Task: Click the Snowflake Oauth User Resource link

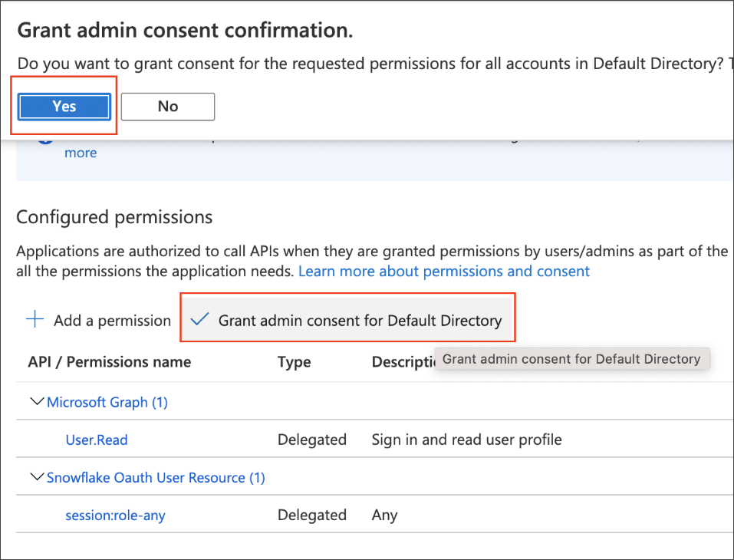Action: click(156, 477)
